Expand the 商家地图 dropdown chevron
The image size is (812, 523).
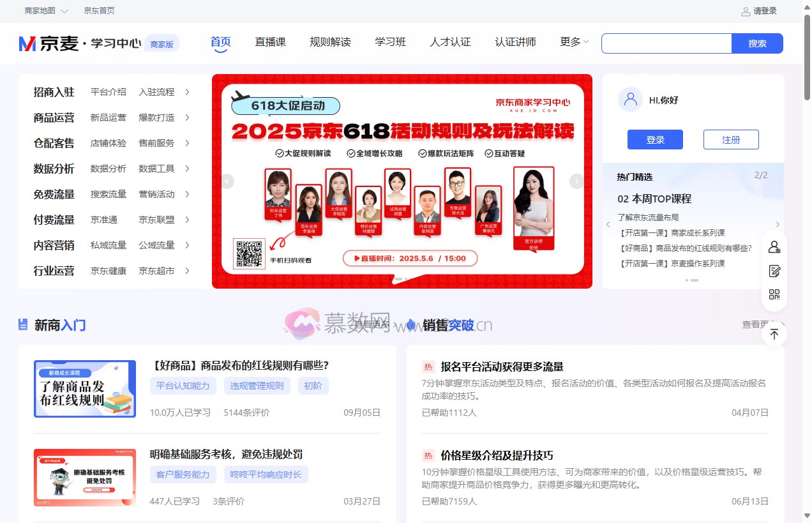click(x=63, y=10)
